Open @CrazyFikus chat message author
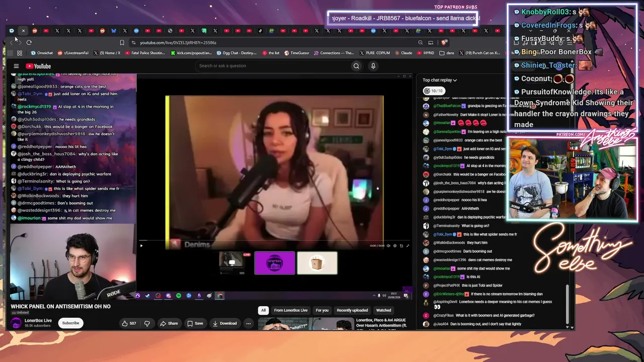 pyautogui.click(x=445, y=315)
